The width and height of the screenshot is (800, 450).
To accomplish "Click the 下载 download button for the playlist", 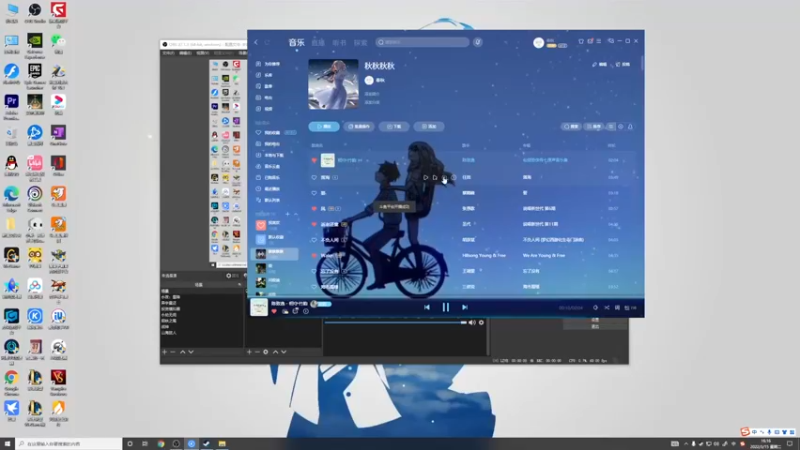I will 394,127.
